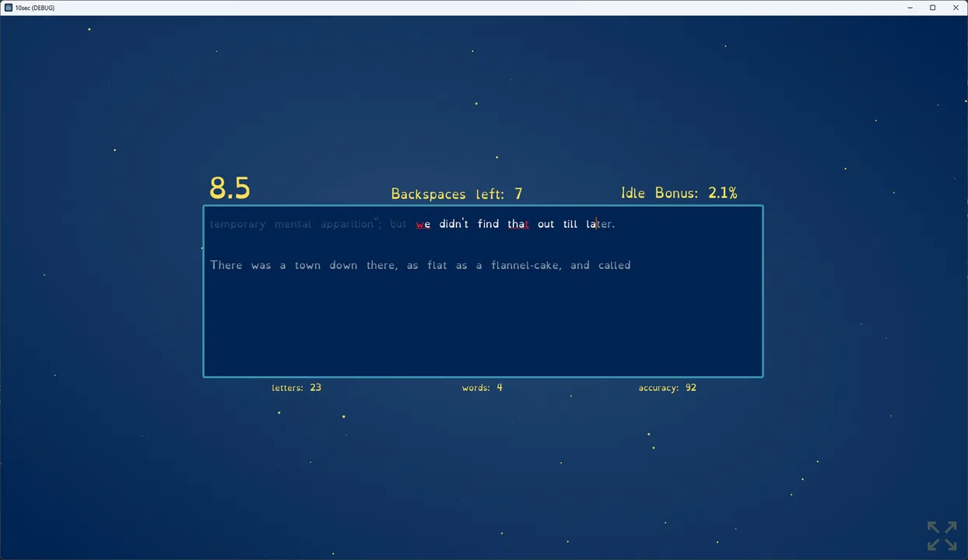968x560 pixels.
Task: Click the faded word 'apparition";'
Action: point(351,224)
